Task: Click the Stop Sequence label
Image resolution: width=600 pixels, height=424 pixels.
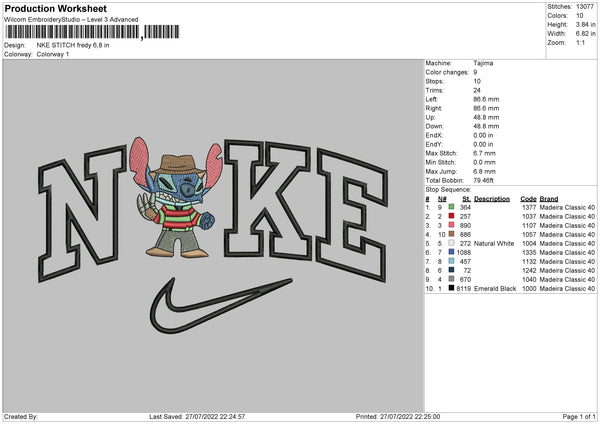Action: 449,187
